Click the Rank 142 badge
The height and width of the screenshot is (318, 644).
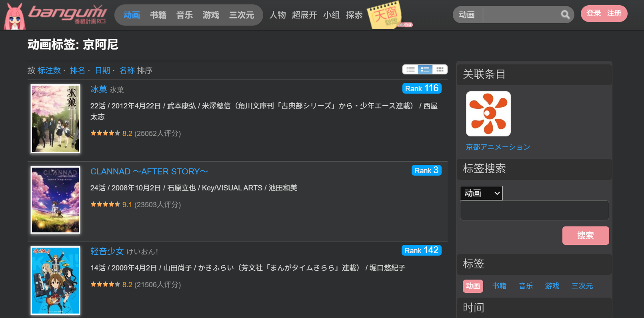pos(422,250)
